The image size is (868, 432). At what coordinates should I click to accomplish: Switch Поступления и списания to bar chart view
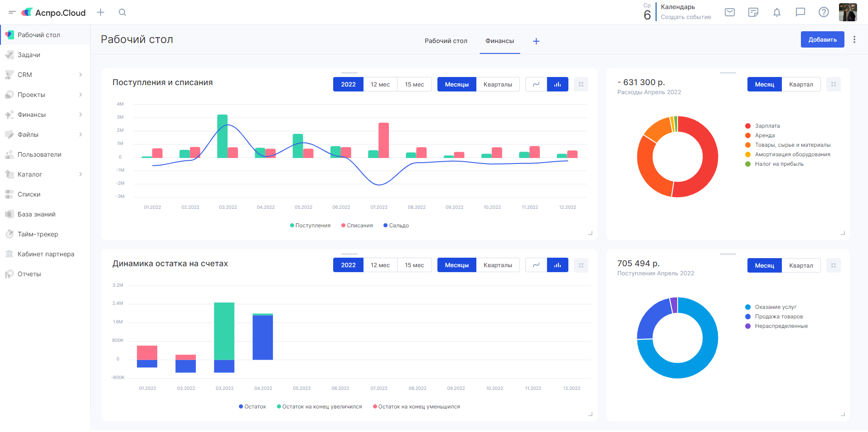(x=558, y=84)
